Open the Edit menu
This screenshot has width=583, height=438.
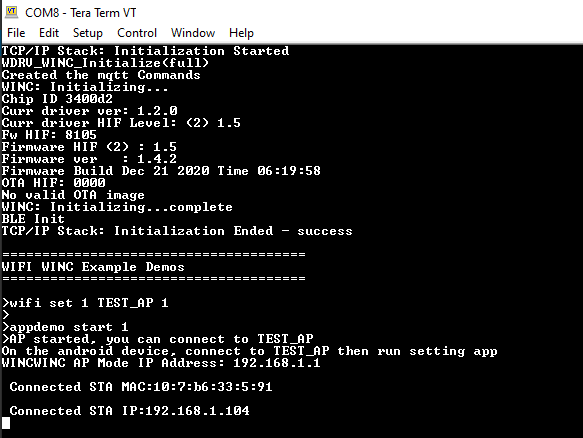coord(49,33)
